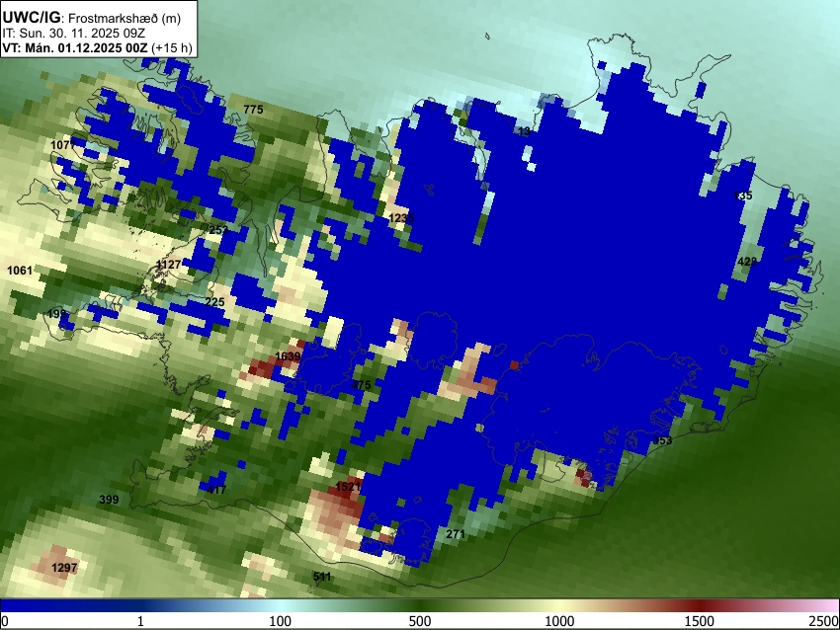Click the map value label 1521

coord(348,487)
